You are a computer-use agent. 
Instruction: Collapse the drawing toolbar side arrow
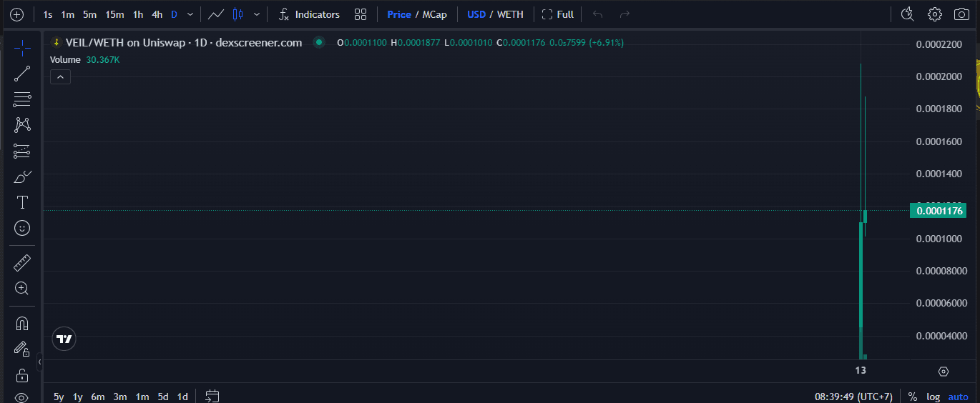click(40, 363)
